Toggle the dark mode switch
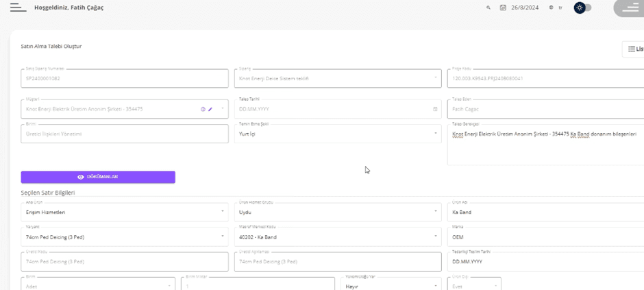 (582, 8)
